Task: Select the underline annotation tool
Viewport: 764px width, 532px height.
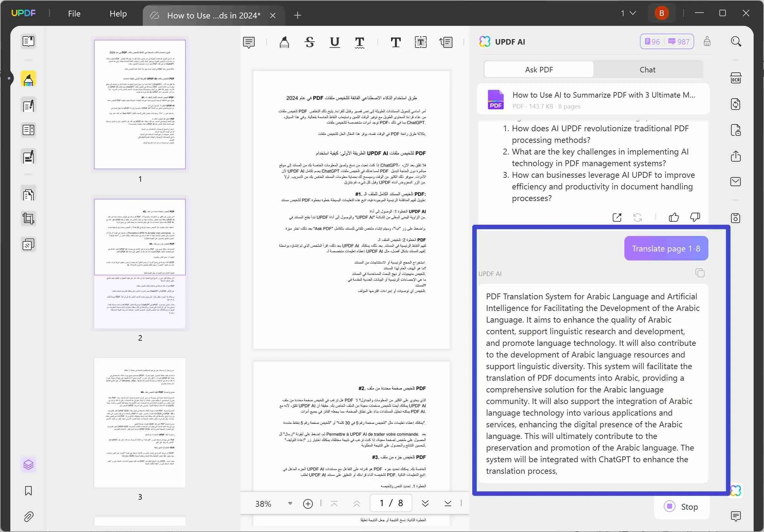Action: [334, 43]
